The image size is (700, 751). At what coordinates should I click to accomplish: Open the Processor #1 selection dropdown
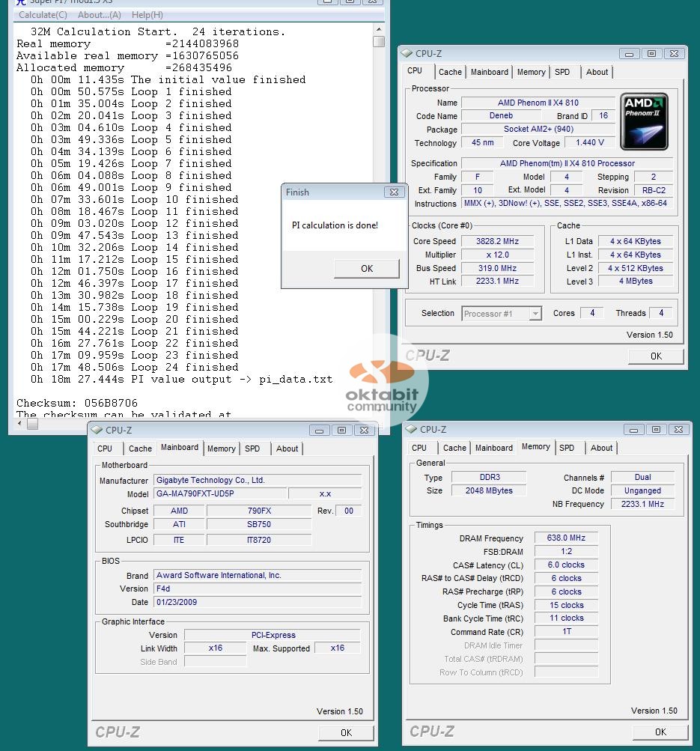click(x=535, y=314)
